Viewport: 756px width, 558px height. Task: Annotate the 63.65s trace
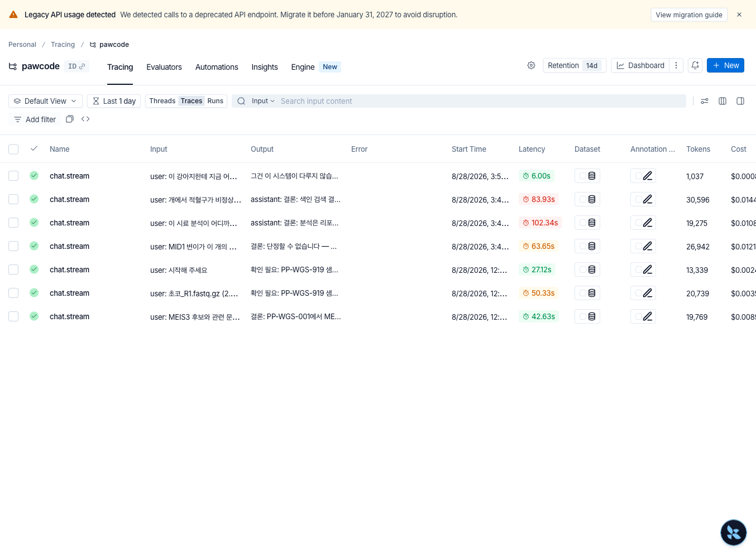tap(643, 246)
